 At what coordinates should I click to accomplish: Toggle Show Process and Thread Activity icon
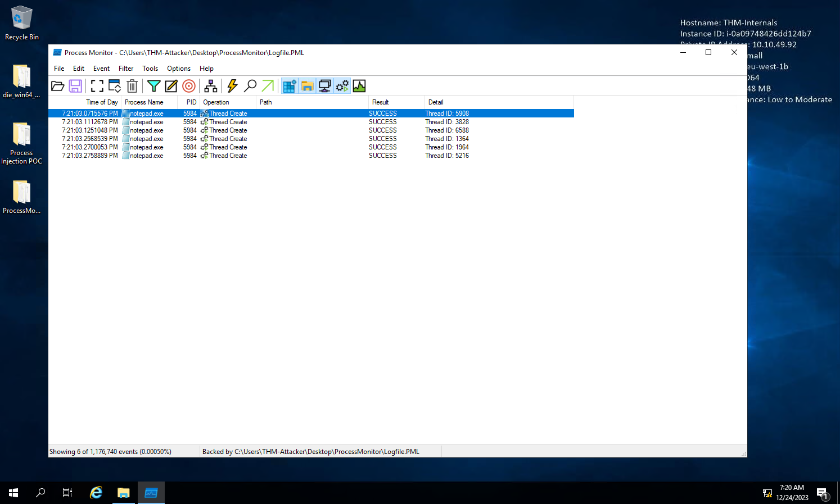(x=342, y=86)
